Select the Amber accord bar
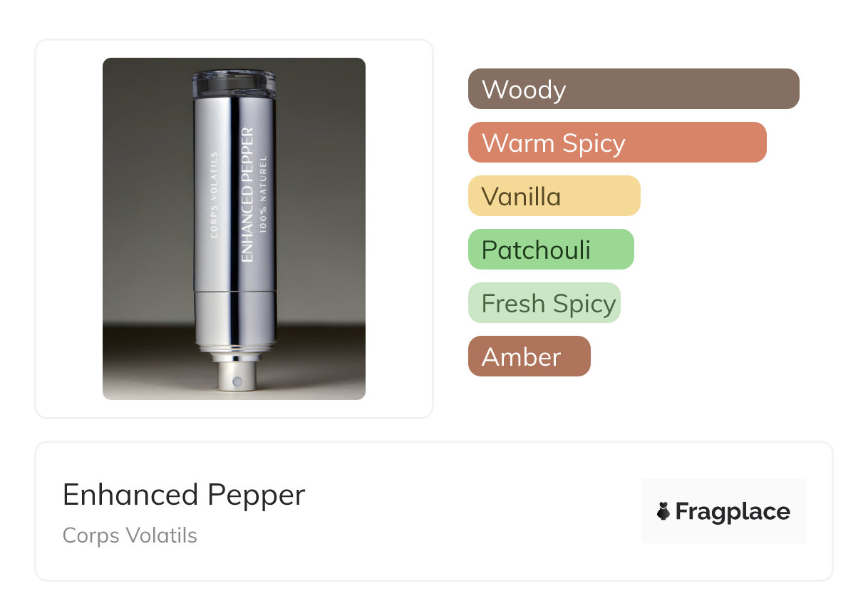Image resolution: width=868 pixels, height=616 pixels. (x=529, y=356)
